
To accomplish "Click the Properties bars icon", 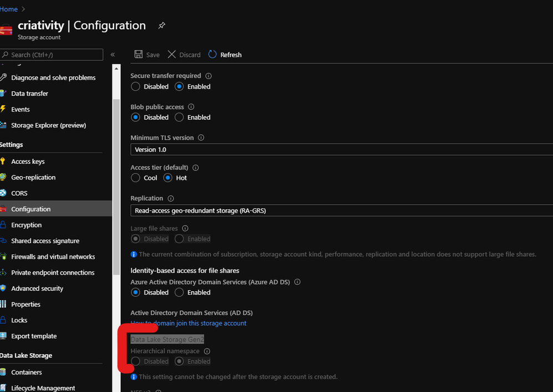I will tap(3, 304).
